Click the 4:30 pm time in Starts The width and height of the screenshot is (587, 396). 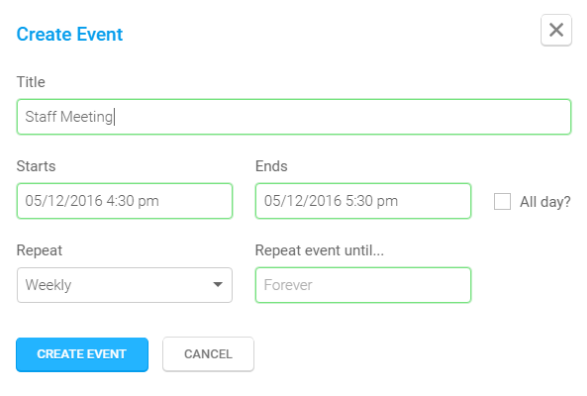click(x=133, y=201)
